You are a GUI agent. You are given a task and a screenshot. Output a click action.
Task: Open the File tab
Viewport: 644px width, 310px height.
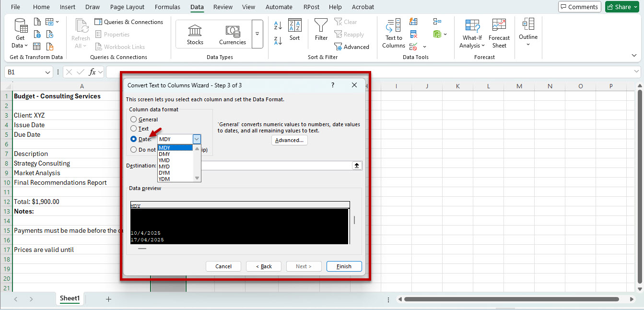point(15,7)
